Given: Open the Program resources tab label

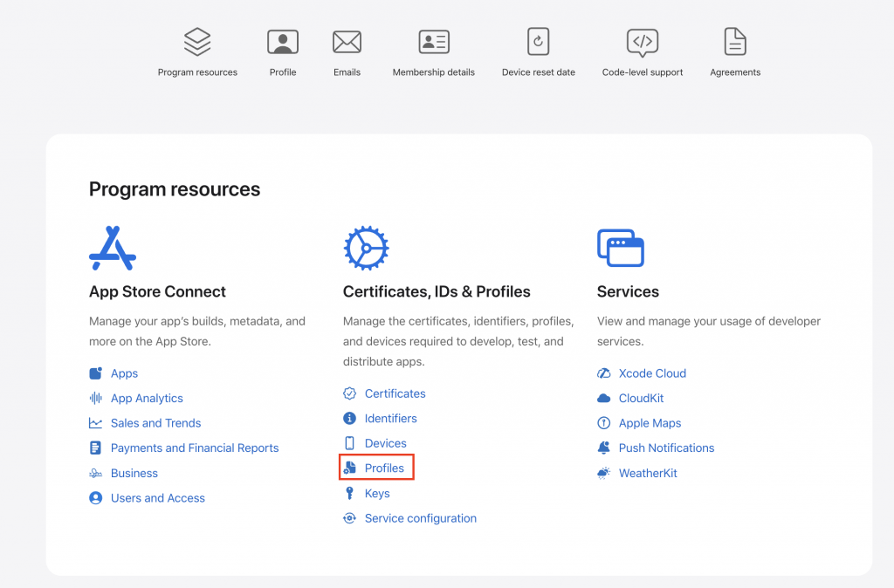Looking at the screenshot, I should (x=197, y=72).
